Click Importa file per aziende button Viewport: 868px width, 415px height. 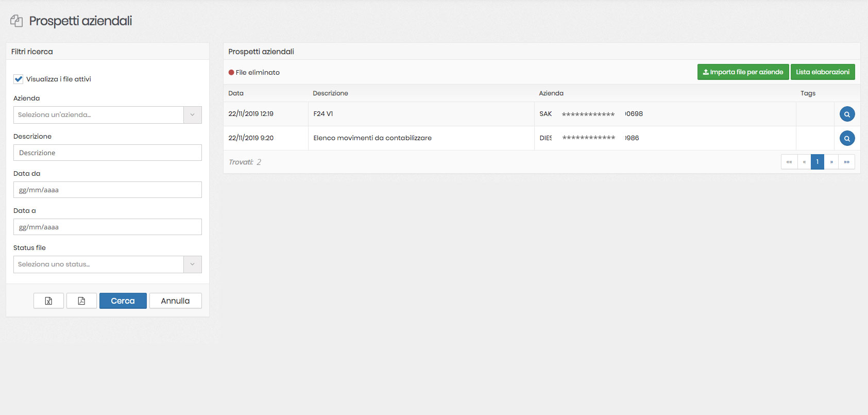743,72
